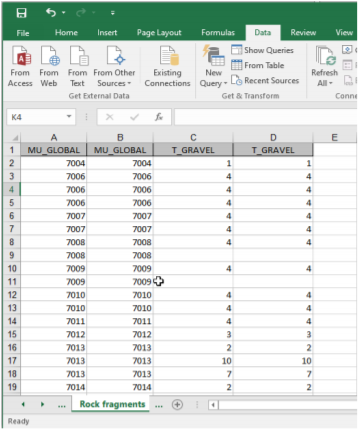Click the Select All corner triangle
The width and height of the screenshot is (360, 430).
[x=15, y=137]
